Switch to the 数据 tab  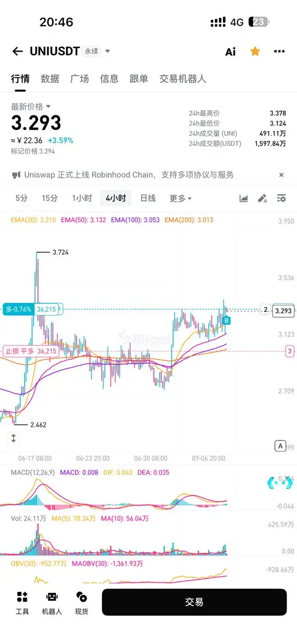point(50,79)
